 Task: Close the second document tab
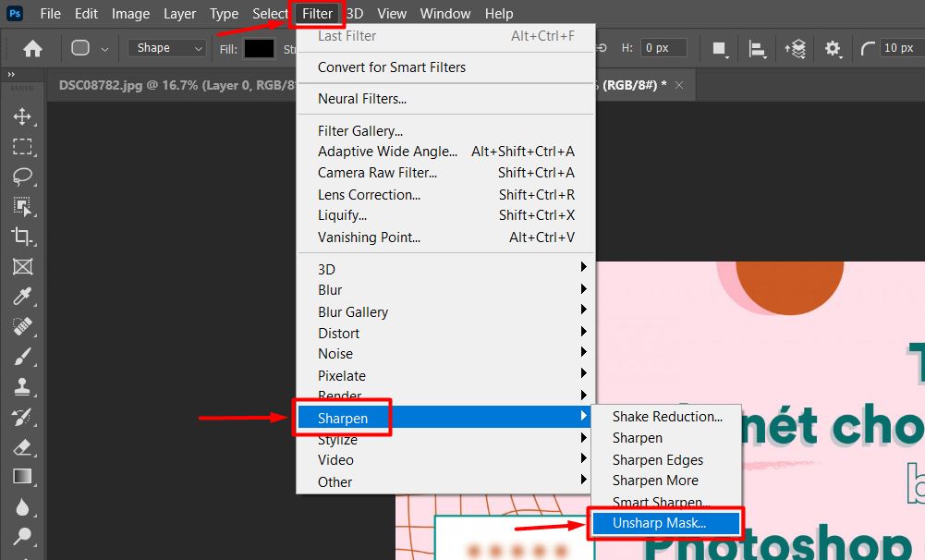pos(679,85)
